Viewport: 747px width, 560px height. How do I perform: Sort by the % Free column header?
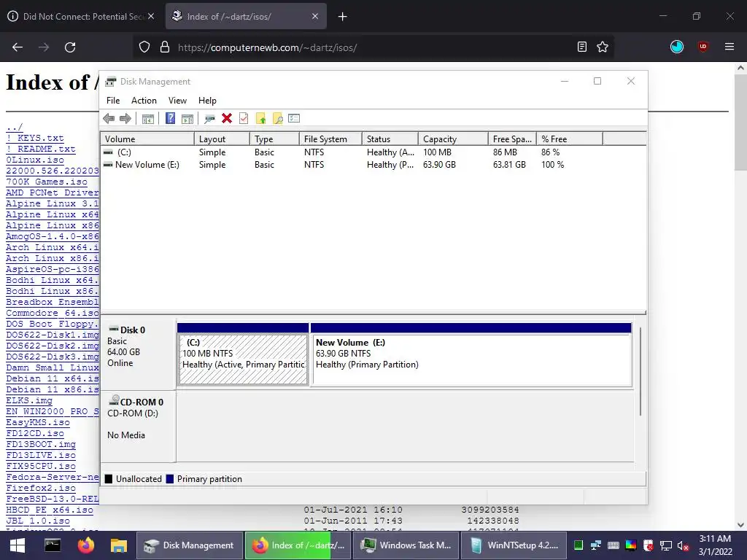[x=570, y=139]
